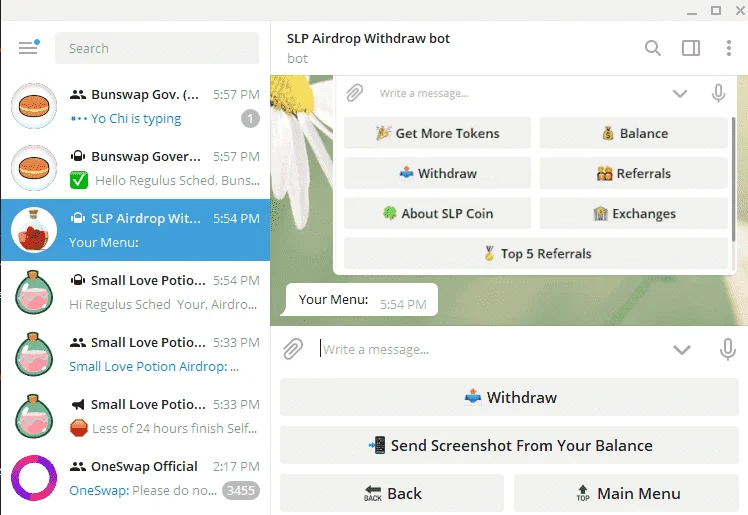This screenshot has width=748, height=515.
Task: Attach a file with the lower paperclip
Action: point(293,349)
